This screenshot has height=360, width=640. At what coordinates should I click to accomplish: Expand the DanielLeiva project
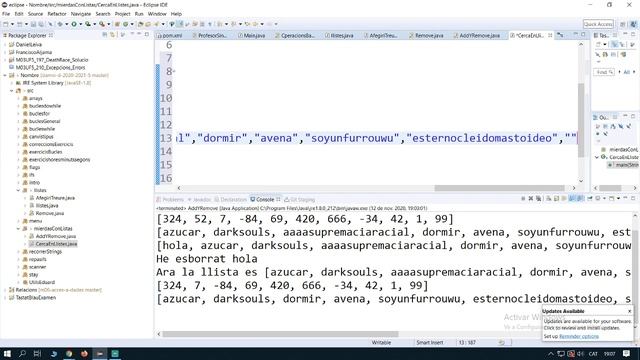point(5,44)
